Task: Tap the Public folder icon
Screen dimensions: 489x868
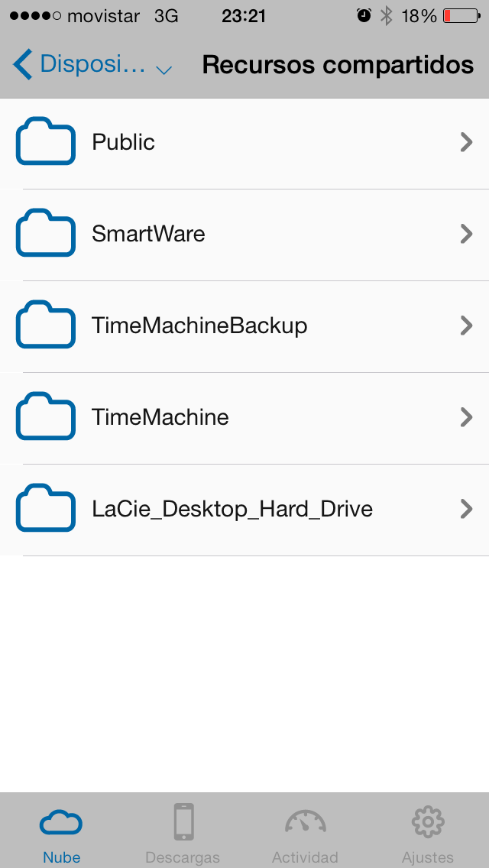Action: (x=46, y=142)
